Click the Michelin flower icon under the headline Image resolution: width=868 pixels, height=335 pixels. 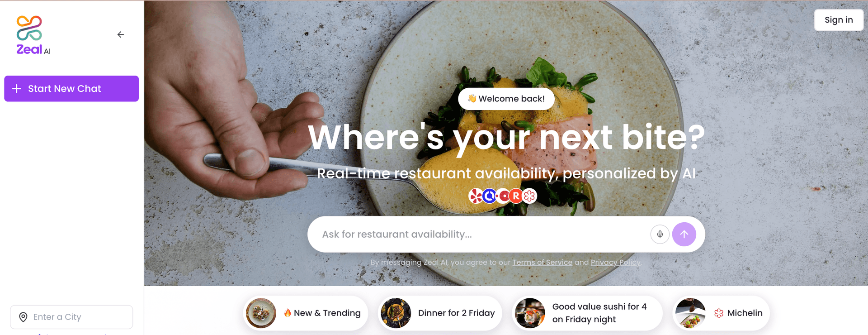tap(529, 196)
